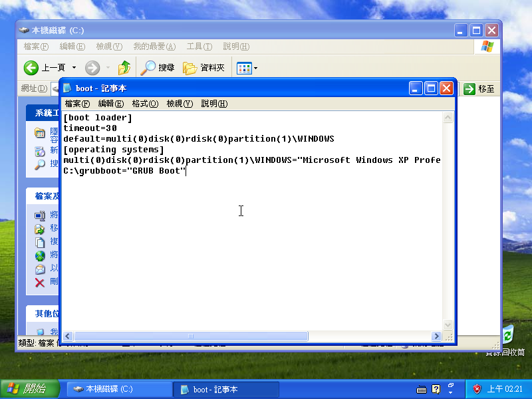Click Notepad's left scroll arrow

pyautogui.click(x=68, y=336)
